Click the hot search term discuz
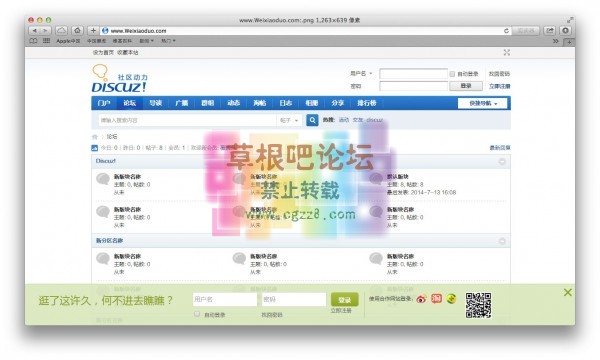600x360 pixels. coord(375,120)
